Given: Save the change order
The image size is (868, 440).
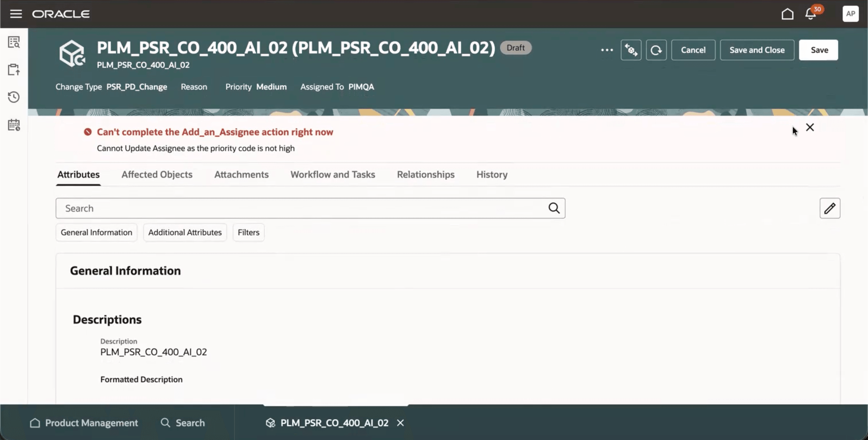Looking at the screenshot, I should click(x=818, y=50).
